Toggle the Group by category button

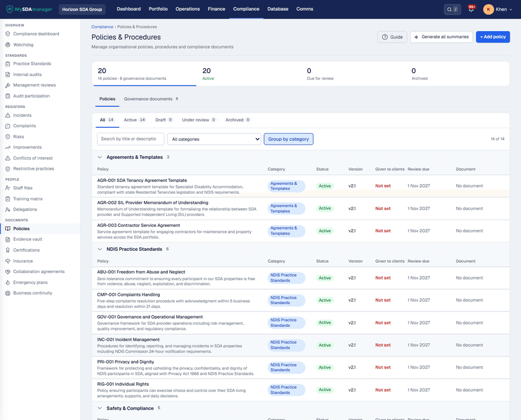point(288,139)
